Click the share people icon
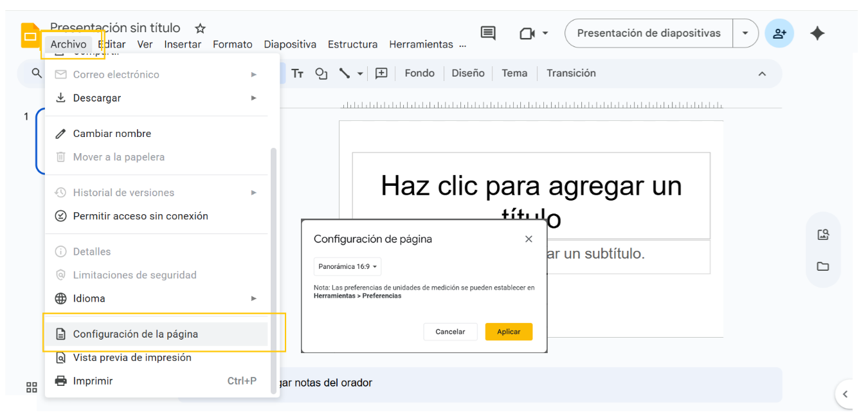The width and height of the screenshot is (868, 420). click(779, 33)
